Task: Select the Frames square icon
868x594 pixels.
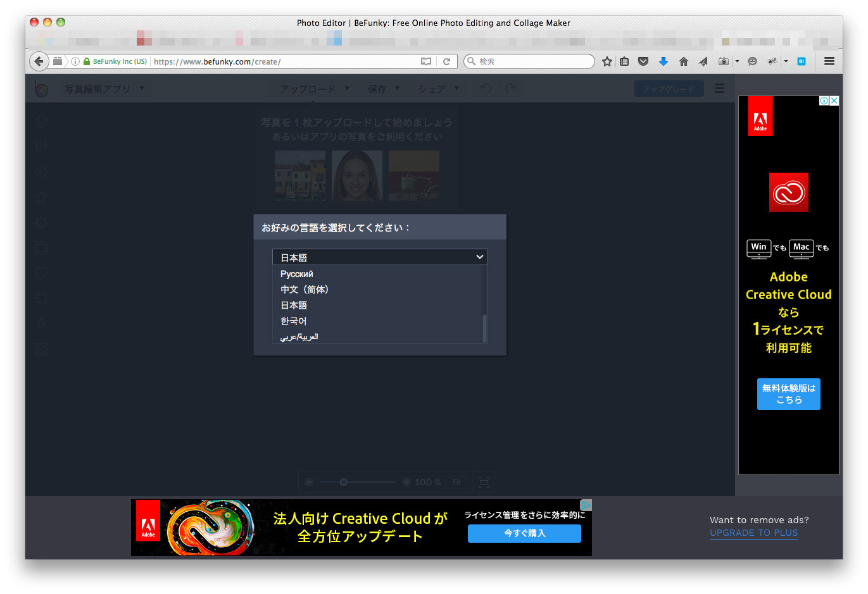Action: (41, 248)
